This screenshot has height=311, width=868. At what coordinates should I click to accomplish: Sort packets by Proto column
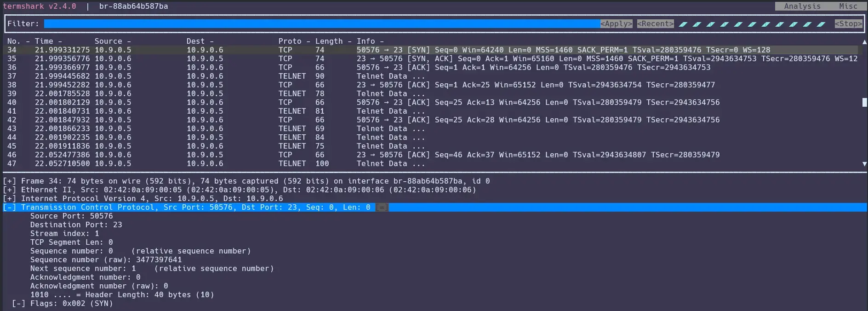(294, 41)
